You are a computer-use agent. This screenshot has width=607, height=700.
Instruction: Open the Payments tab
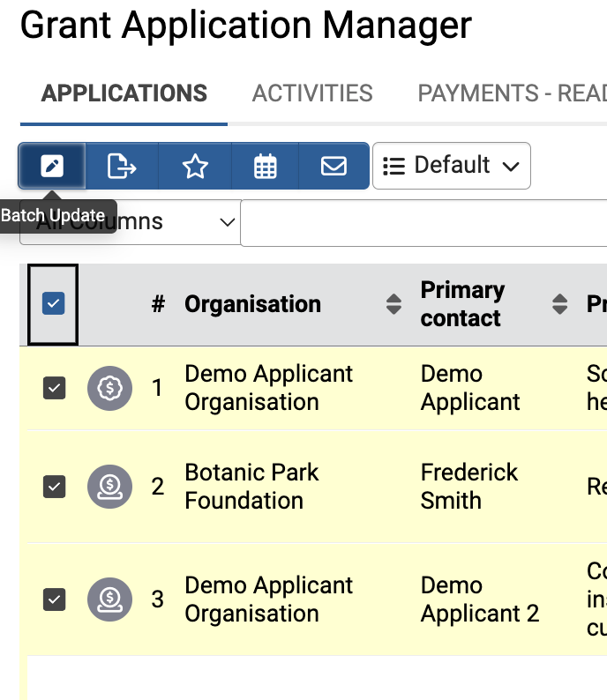coord(512,93)
